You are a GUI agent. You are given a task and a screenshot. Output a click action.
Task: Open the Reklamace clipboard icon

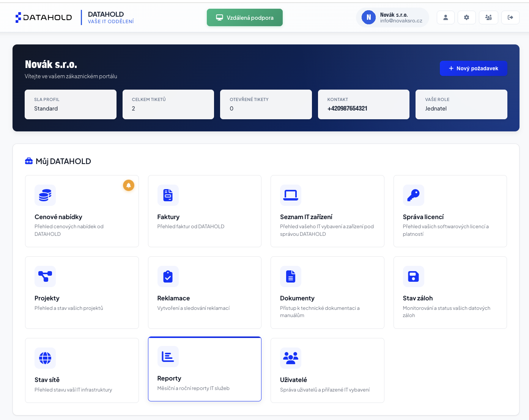168,276
